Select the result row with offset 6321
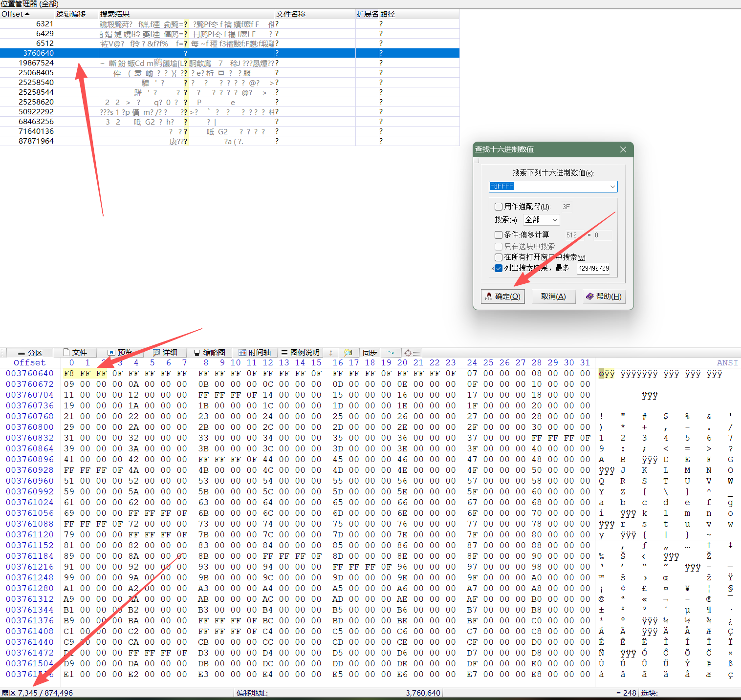 [230, 24]
